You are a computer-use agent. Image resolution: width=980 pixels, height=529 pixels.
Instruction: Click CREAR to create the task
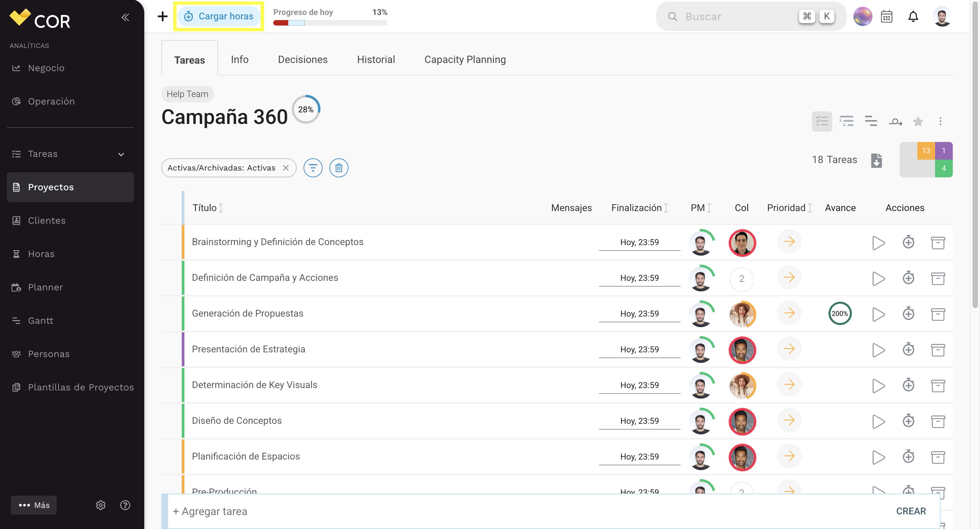tap(911, 511)
